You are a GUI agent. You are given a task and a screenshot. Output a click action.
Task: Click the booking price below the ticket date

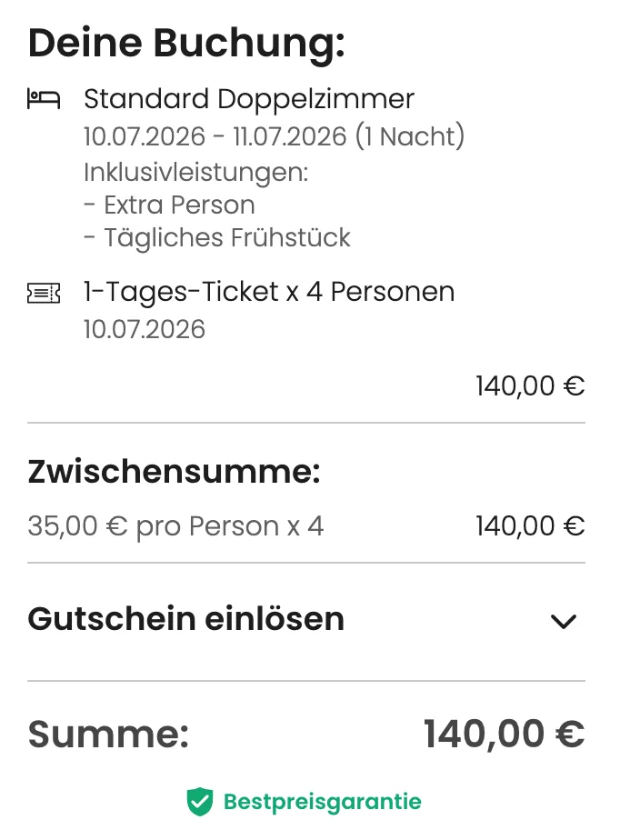[x=530, y=386]
